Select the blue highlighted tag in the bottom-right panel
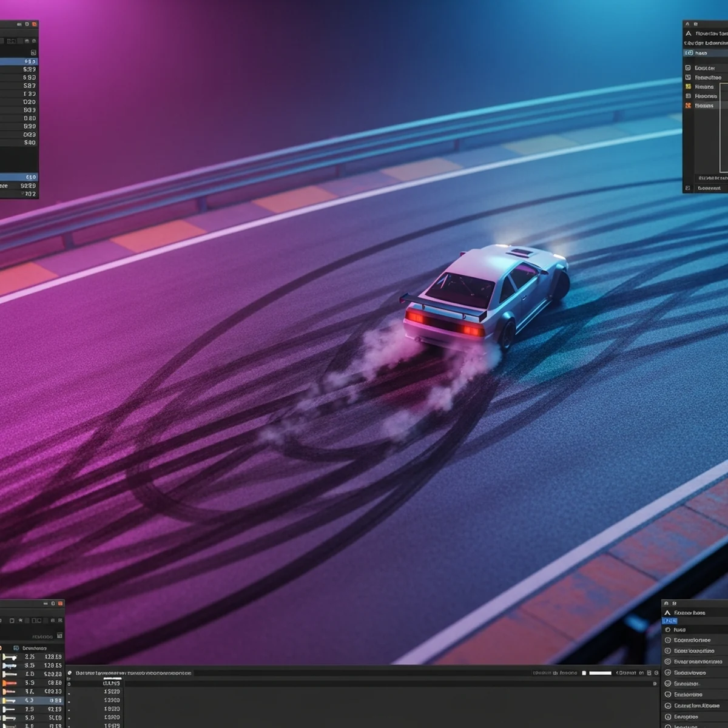Viewport: 728px width, 728px height. [669, 621]
